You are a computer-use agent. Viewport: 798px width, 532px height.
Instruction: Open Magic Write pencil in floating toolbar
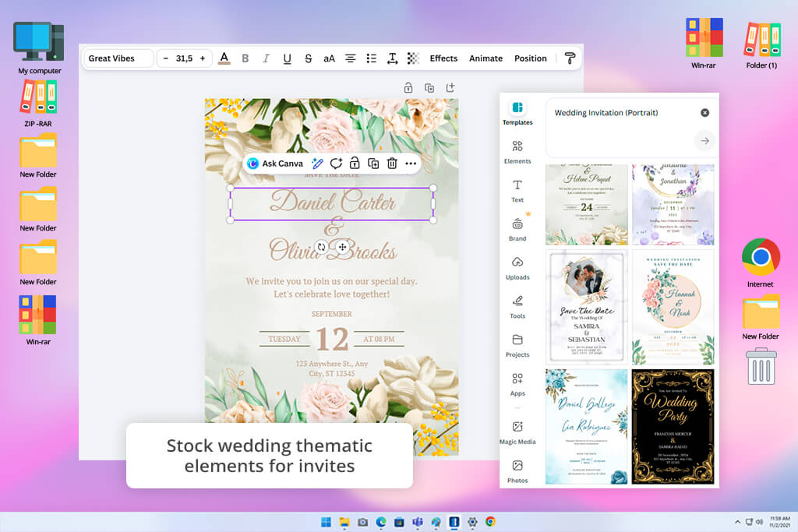[318, 164]
